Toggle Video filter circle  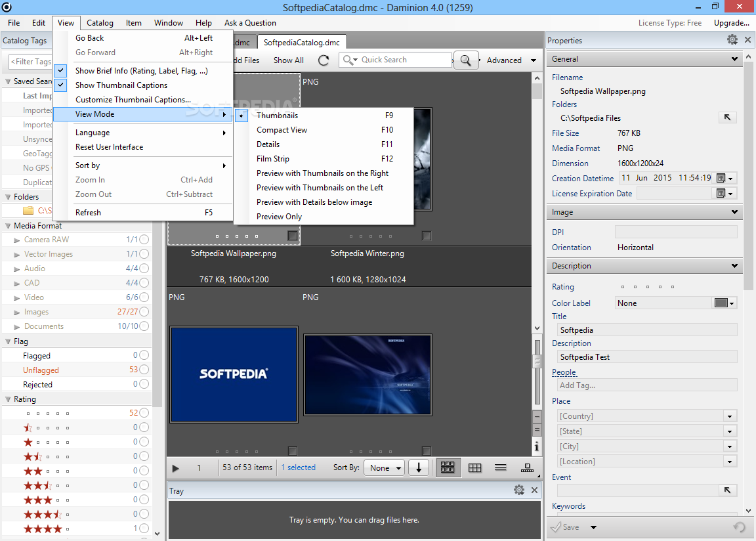click(x=144, y=297)
